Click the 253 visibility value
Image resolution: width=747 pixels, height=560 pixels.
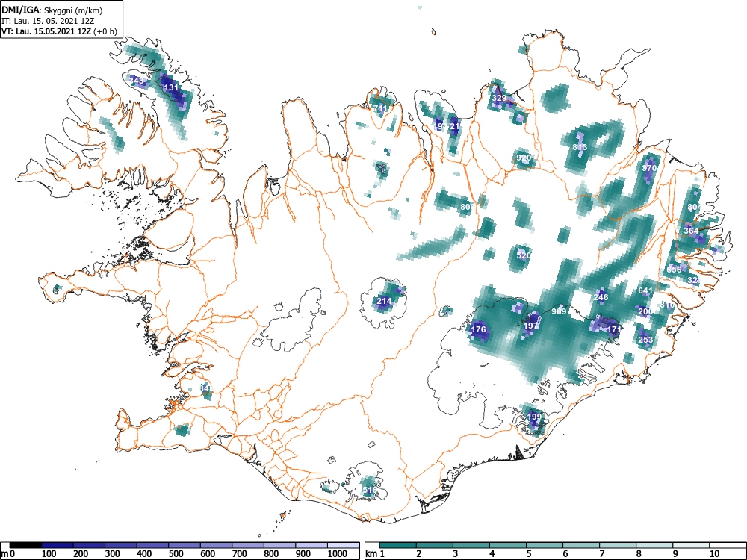[645, 340]
